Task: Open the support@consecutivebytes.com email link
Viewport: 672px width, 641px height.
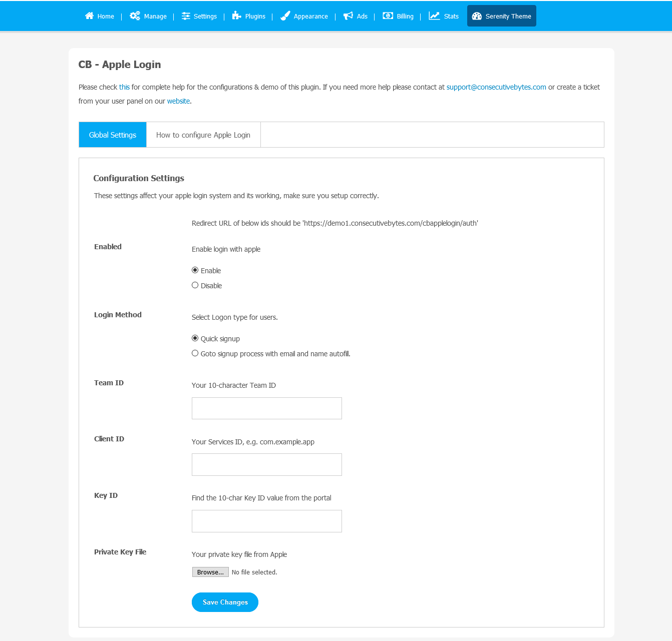Action: coord(496,87)
